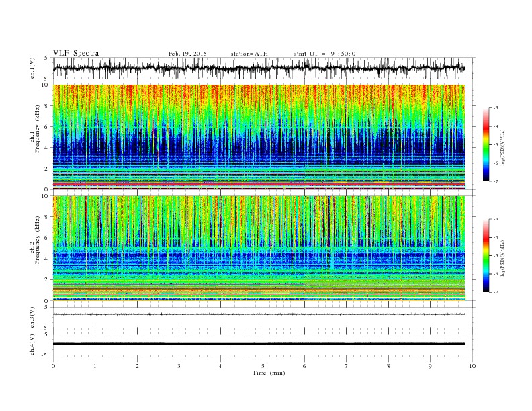Click the ch.1 spectrogram panel
The height and width of the screenshot is (411, 532).
pos(259,137)
